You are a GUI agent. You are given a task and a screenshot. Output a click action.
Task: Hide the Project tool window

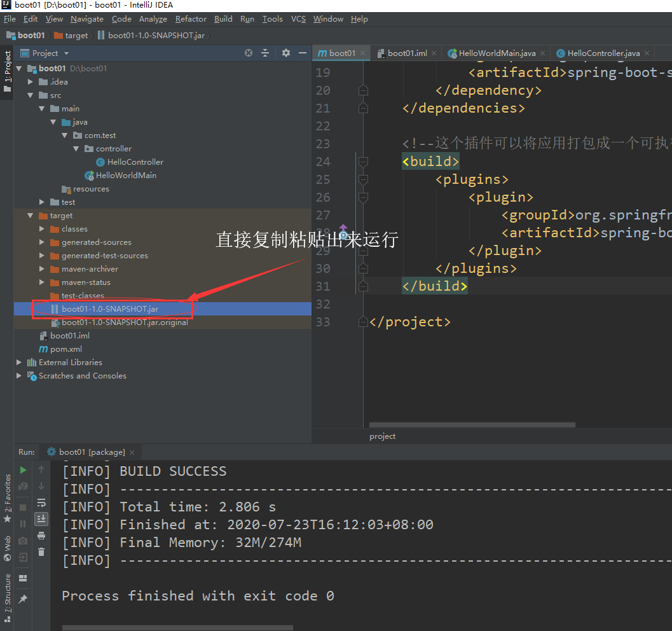point(303,53)
